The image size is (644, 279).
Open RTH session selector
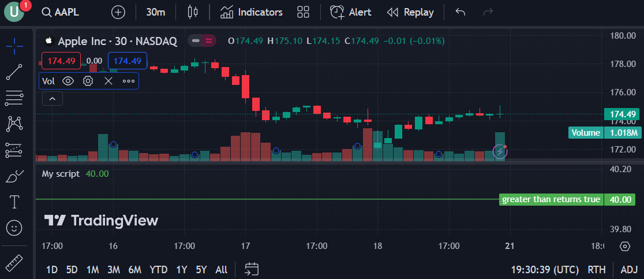[x=597, y=270]
